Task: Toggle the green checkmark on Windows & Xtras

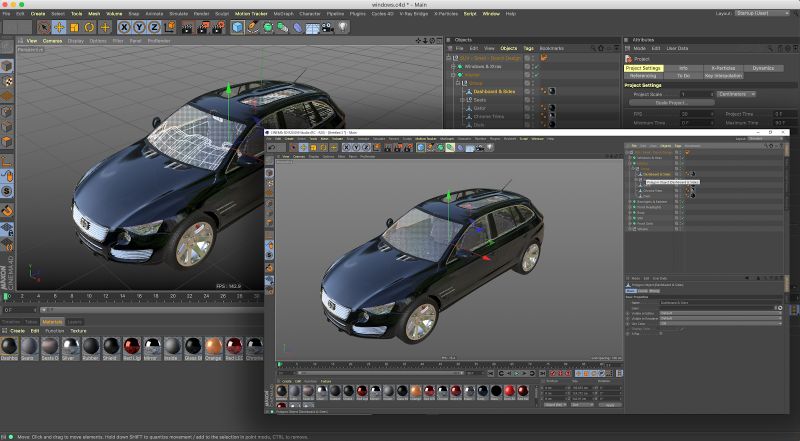Action: click(537, 66)
